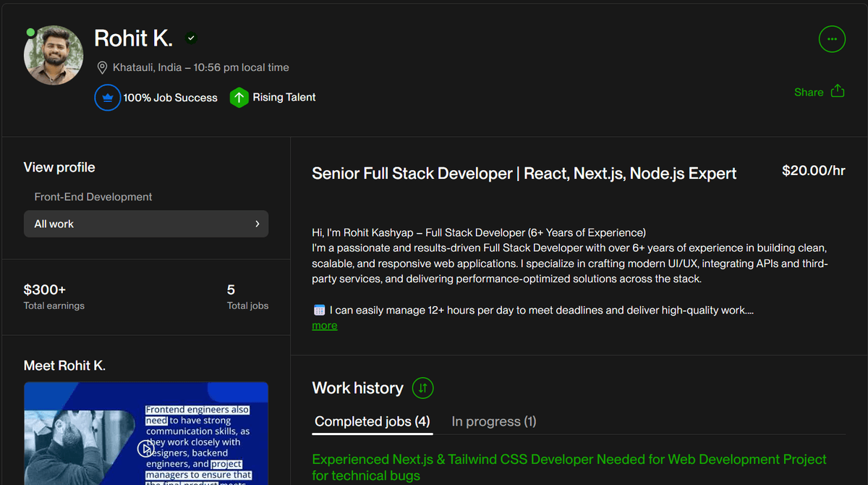
Task: Click the 5 Total jobs value
Action: coord(231,290)
